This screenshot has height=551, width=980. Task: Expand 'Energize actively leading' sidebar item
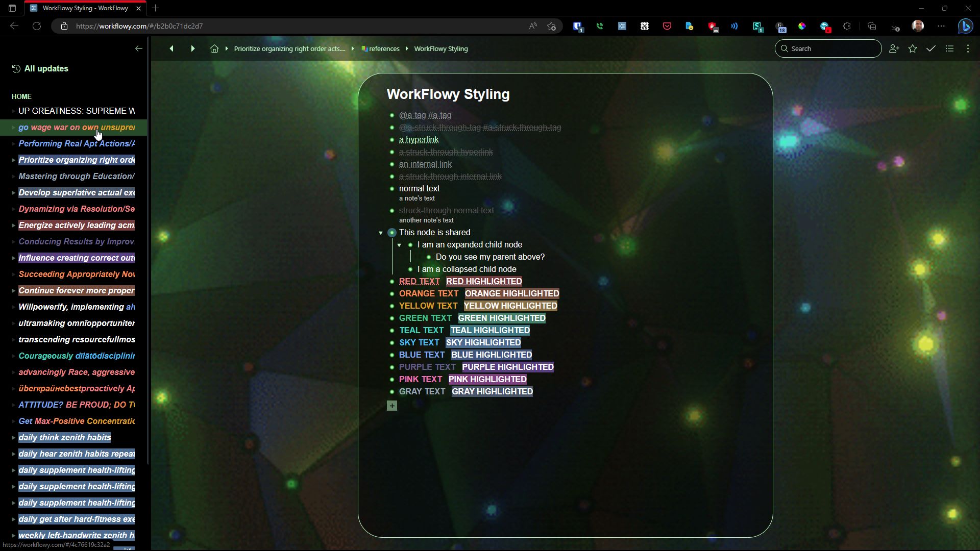tap(13, 226)
